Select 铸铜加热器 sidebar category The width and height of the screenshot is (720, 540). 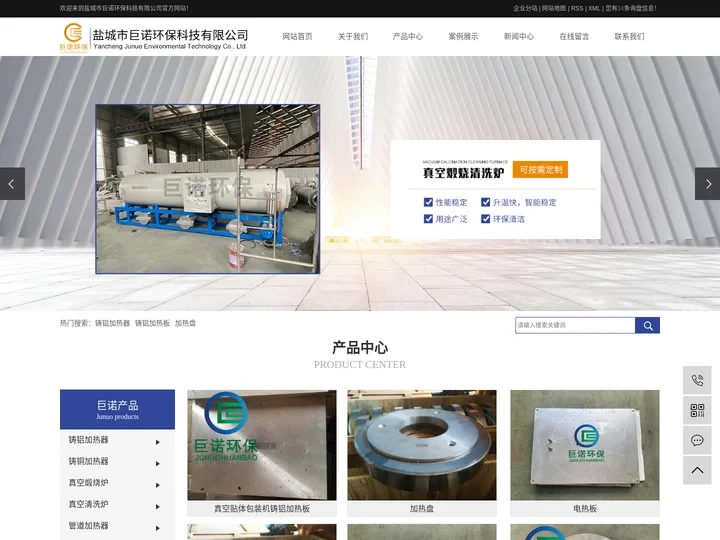(89, 461)
